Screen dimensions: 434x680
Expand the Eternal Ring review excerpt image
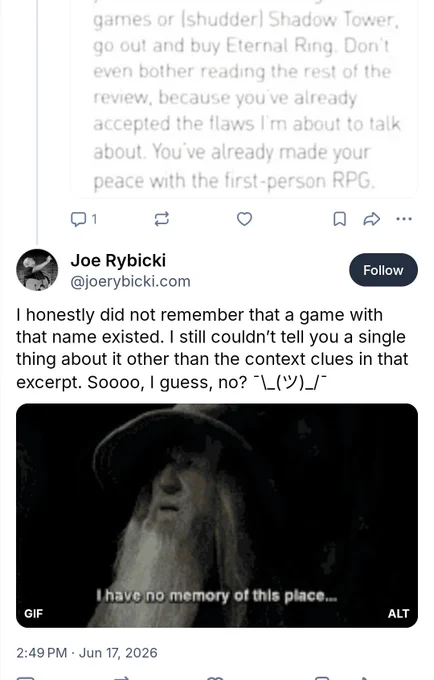click(244, 98)
